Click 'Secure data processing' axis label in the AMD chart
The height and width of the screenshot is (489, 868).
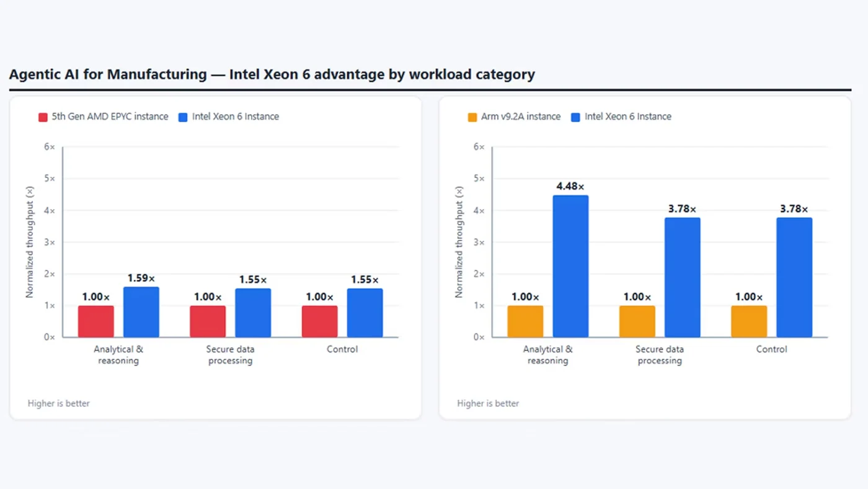click(x=230, y=355)
